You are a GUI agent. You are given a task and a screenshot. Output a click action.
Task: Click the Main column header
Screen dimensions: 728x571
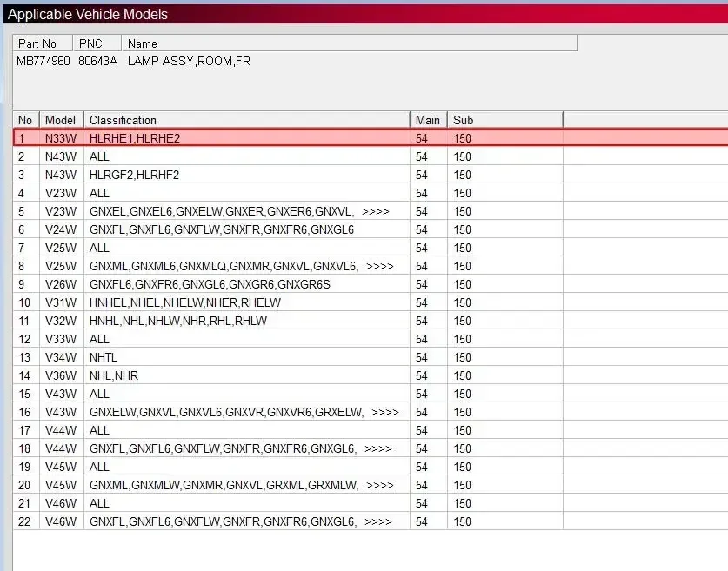429,120
